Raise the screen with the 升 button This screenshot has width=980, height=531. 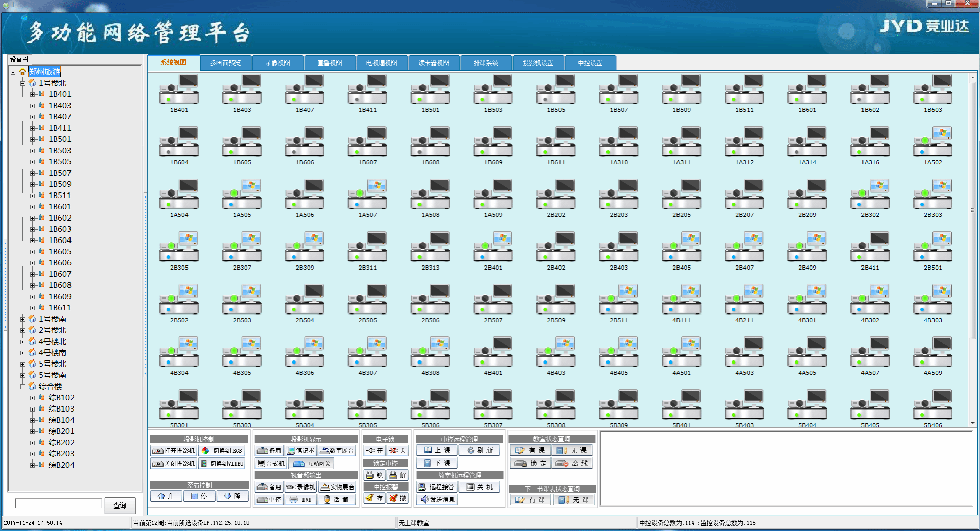166,496
